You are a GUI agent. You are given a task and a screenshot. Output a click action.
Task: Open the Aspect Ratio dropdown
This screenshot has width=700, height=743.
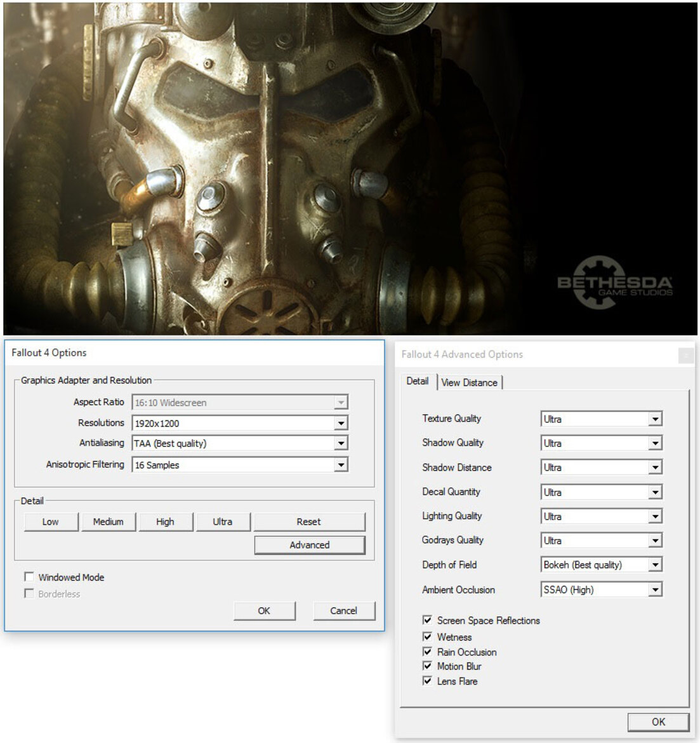click(x=240, y=403)
